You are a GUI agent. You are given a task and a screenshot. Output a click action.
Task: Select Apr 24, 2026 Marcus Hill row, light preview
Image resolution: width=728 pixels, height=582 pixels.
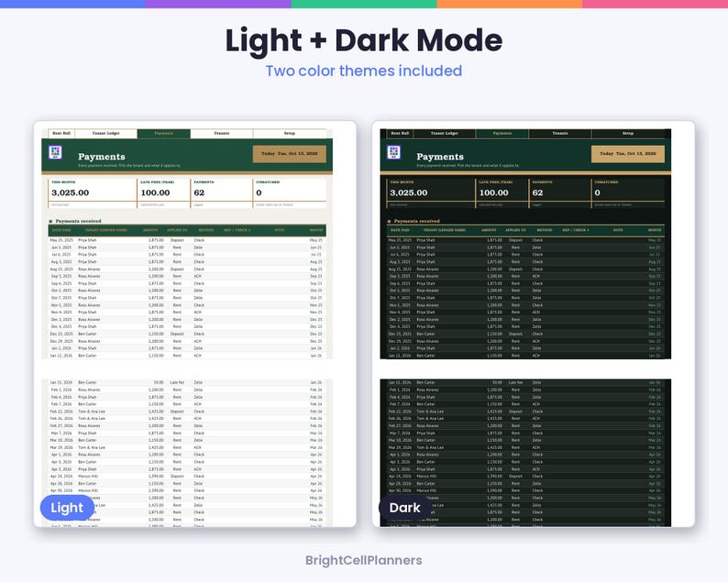(187, 477)
